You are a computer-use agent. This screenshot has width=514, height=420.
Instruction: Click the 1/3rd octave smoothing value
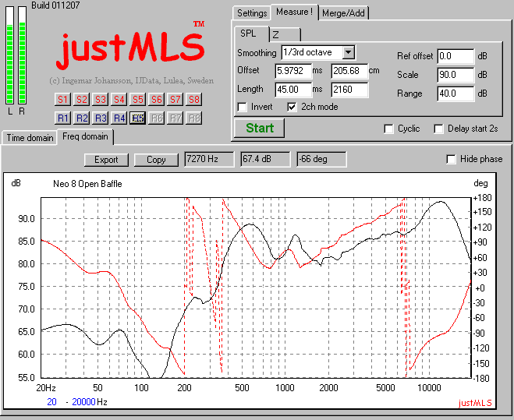312,52
